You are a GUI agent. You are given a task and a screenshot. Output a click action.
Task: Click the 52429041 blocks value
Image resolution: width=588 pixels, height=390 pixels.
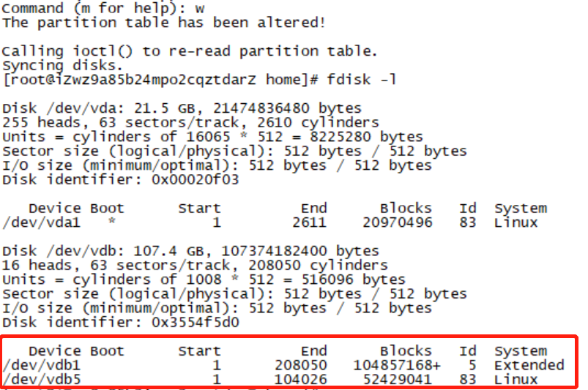397,380
